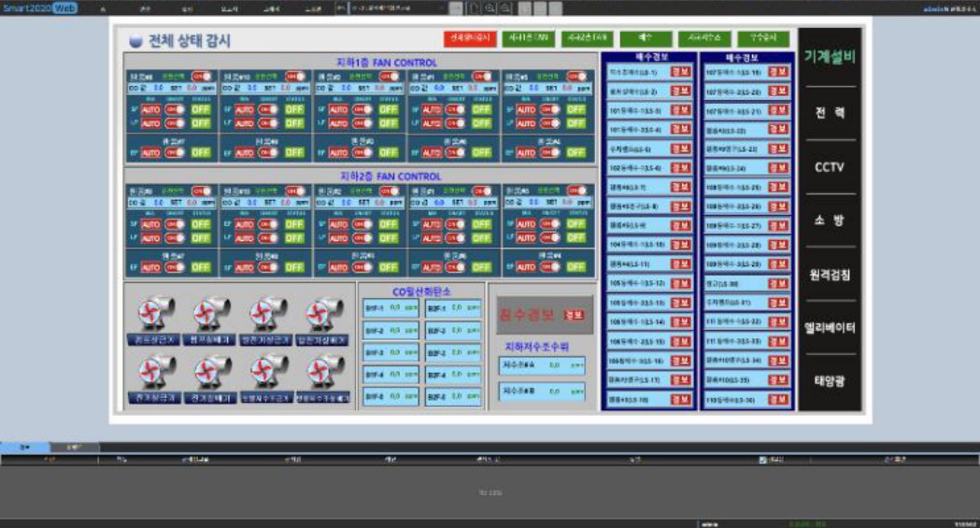Screen dimensions: 980x528
Task: Click the green 지하2층 FAN button
Action: pyautogui.click(x=587, y=38)
